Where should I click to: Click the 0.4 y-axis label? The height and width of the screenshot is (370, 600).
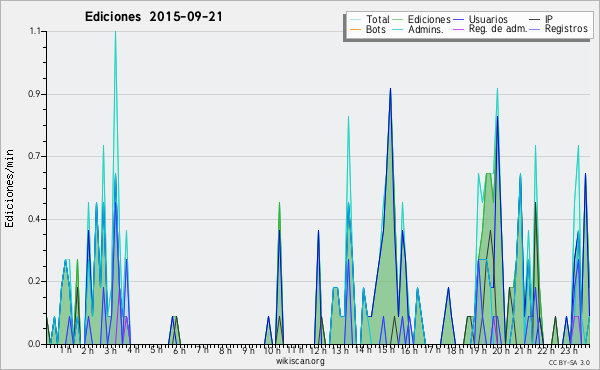[34, 219]
